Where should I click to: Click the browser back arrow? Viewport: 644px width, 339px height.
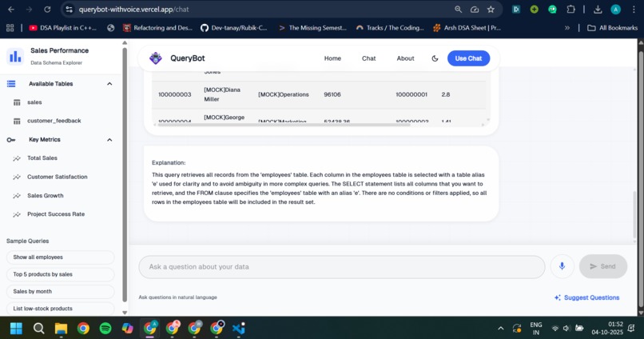pyautogui.click(x=11, y=10)
